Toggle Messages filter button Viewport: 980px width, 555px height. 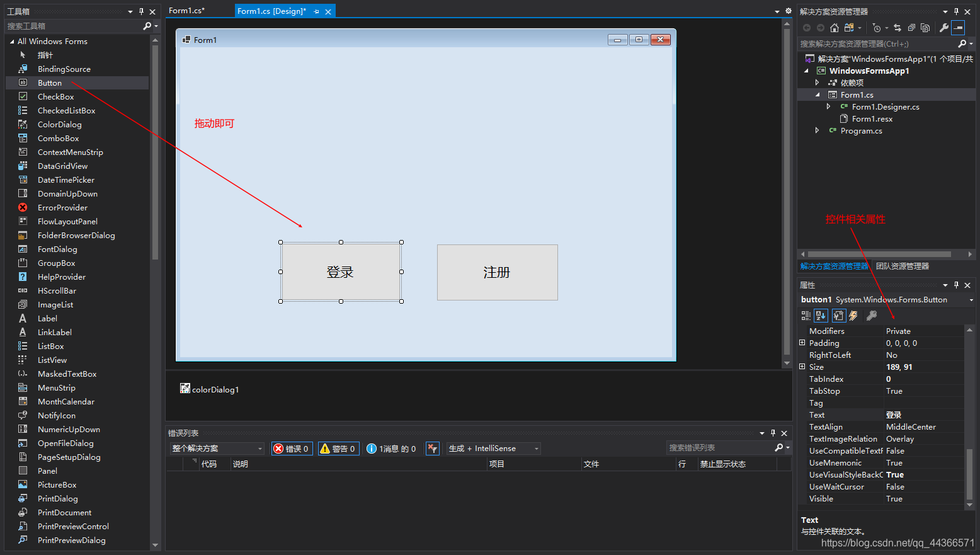tap(391, 449)
